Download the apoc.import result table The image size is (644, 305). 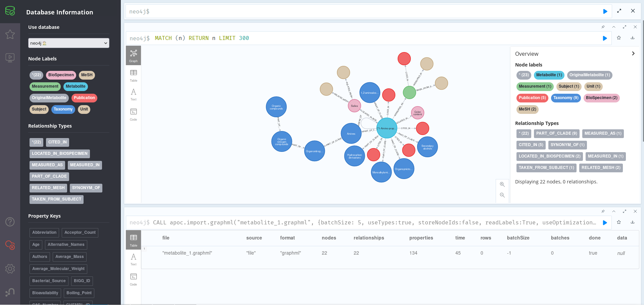[633, 222]
